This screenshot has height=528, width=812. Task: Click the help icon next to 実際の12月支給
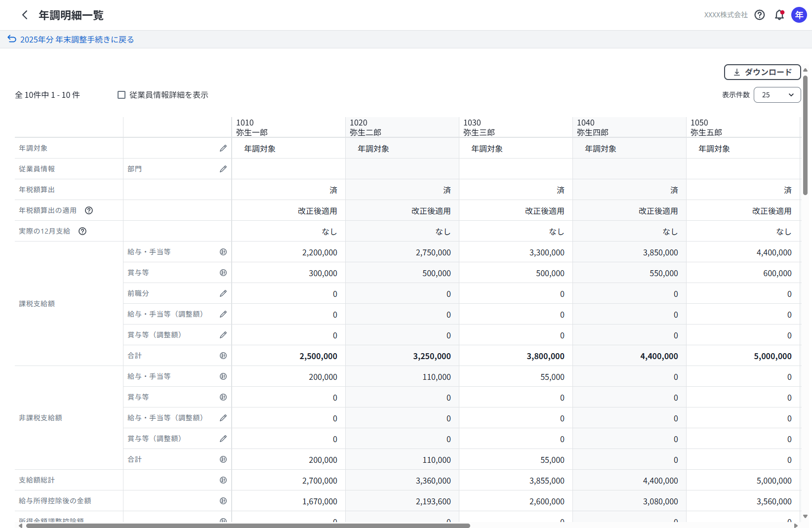[82, 231]
